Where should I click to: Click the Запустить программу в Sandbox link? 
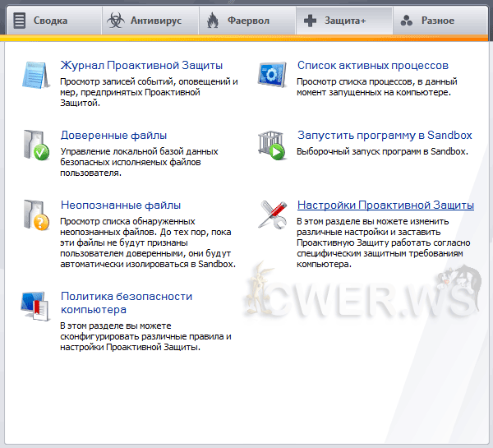point(383,136)
